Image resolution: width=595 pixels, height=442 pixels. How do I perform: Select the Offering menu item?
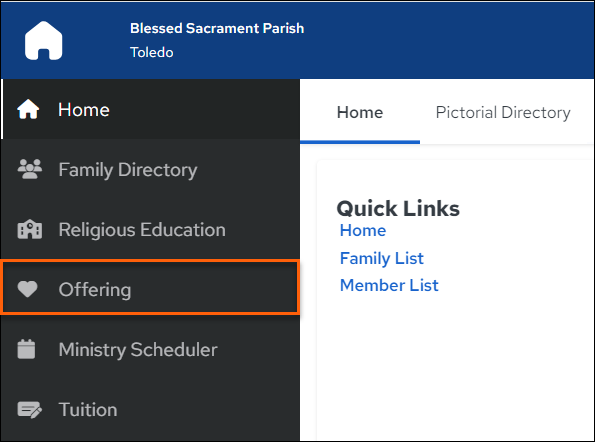(x=150, y=287)
